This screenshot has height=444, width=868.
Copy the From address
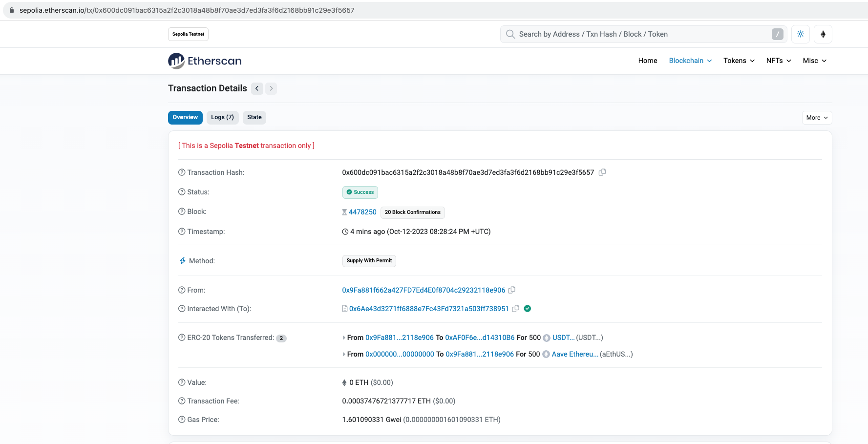tap(512, 290)
